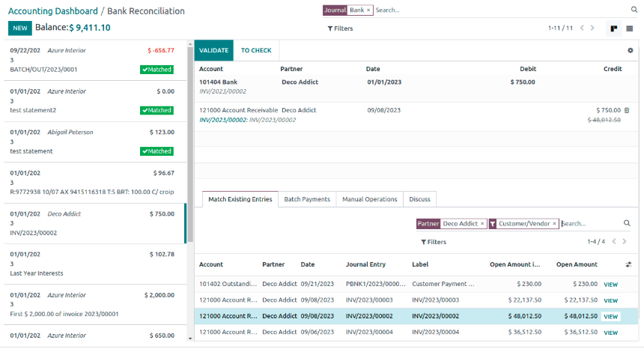Delete the Account Receivable line with trash icon
Image resolution: width=644 pixels, height=349 pixels.
[627, 110]
